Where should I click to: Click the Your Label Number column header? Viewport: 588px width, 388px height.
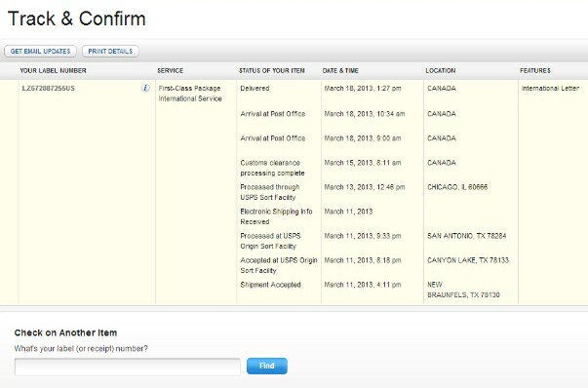click(x=53, y=70)
